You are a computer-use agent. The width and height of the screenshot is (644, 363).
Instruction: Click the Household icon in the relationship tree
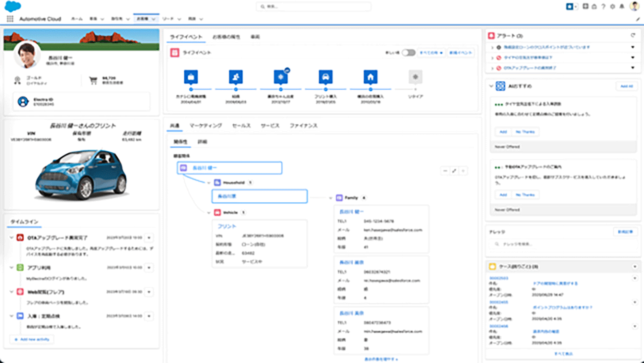[217, 182]
